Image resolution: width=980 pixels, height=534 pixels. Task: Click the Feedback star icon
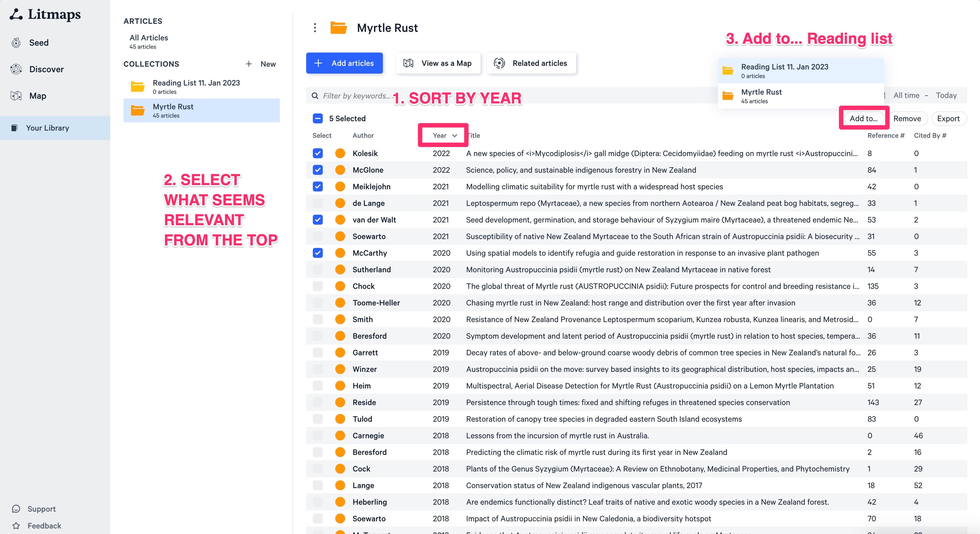pos(16,526)
